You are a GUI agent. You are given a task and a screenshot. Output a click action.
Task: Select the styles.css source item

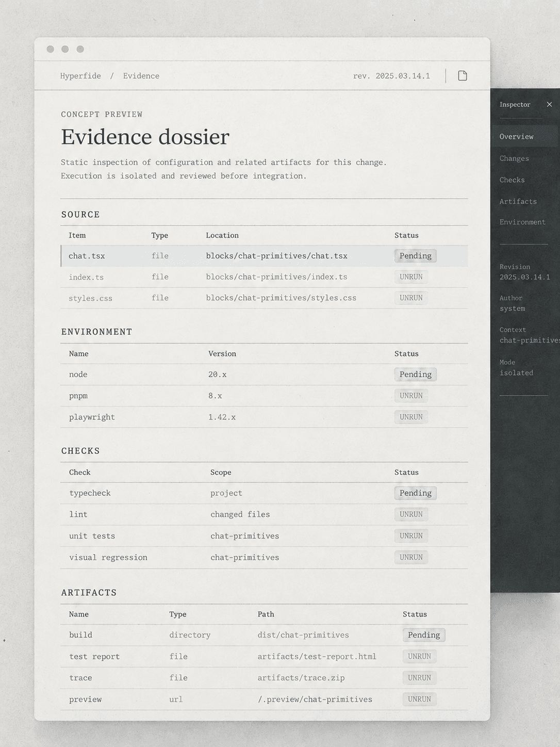click(90, 298)
